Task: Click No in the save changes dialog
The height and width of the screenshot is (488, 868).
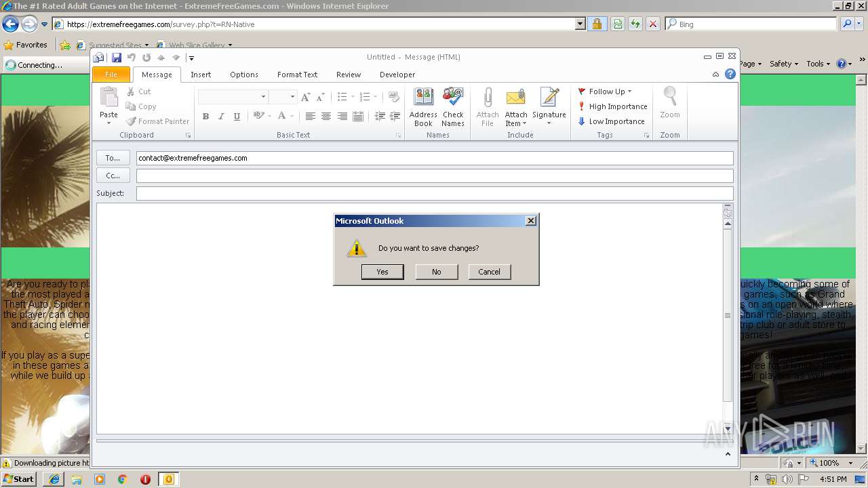Action: tap(436, 272)
